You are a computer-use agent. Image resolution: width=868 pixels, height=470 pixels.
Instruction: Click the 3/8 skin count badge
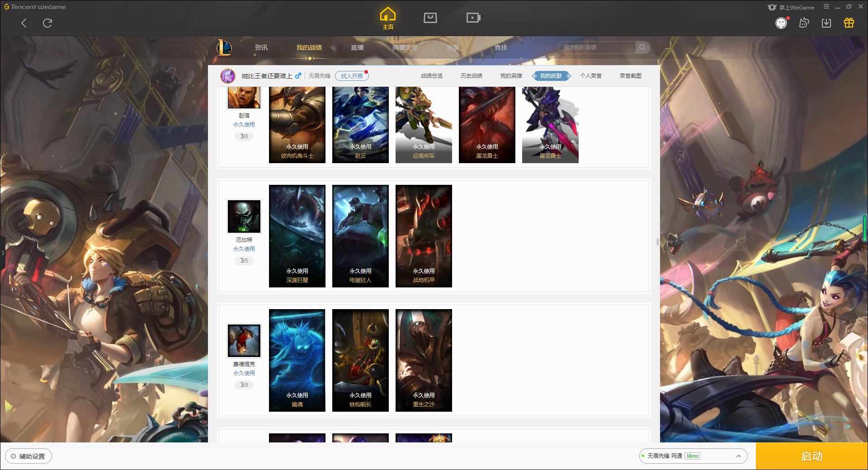tap(244, 136)
